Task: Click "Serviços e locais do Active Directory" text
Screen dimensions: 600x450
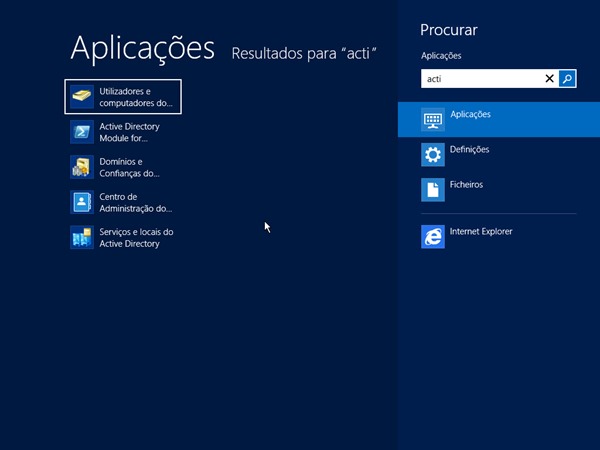Action: tap(136, 238)
